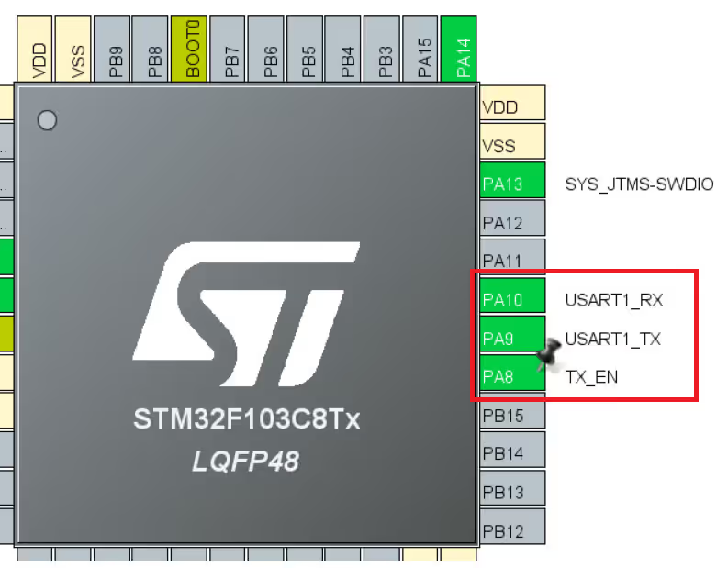Select pin PA15
Screen dimensions: 728x568
[x=420, y=49]
